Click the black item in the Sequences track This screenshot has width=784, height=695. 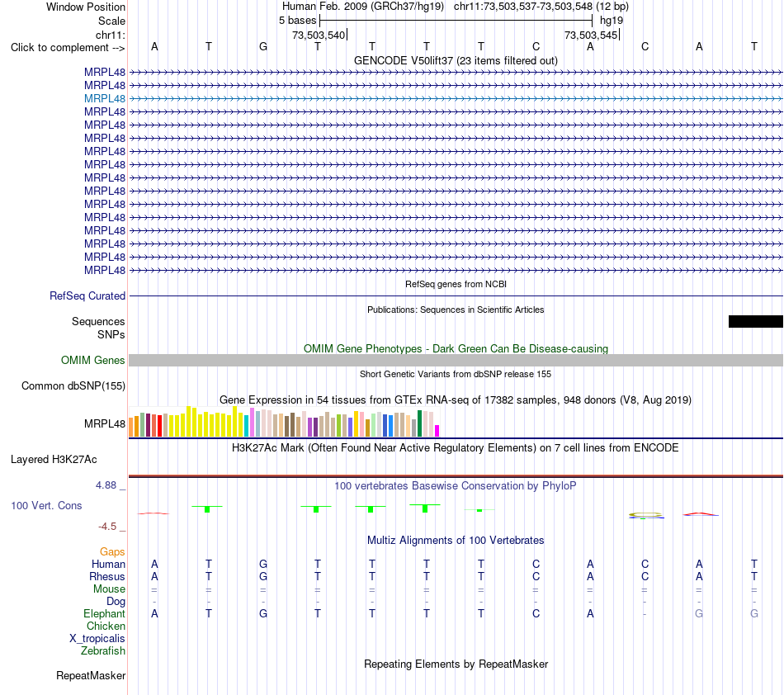[755, 322]
